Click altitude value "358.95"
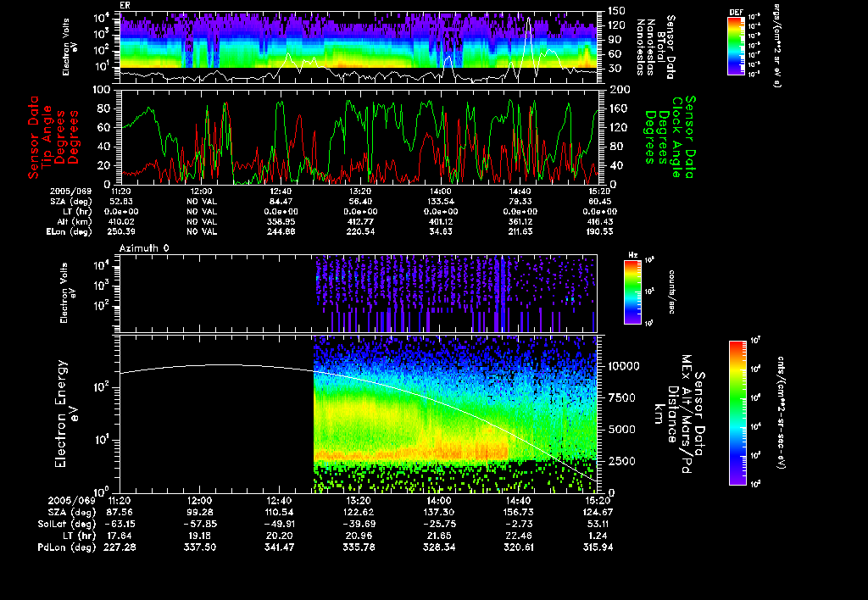 [x=281, y=222]
